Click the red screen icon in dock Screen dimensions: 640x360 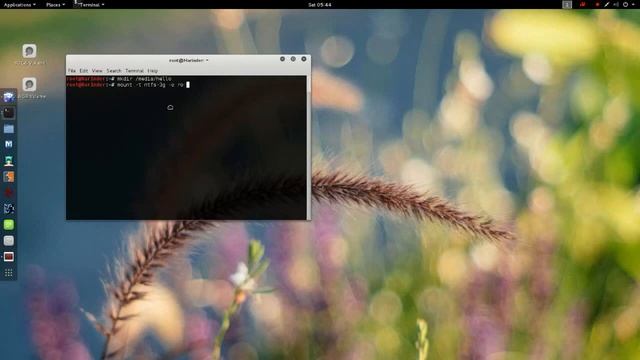9,257
